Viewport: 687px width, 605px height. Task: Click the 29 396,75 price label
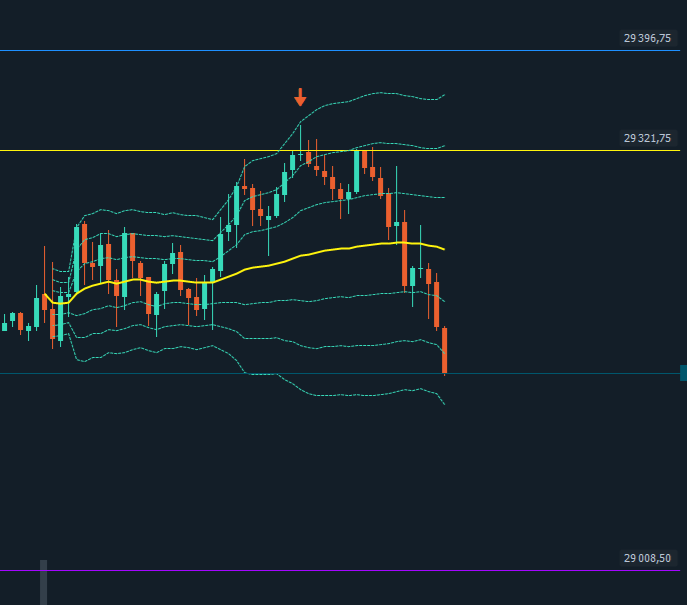647,39
